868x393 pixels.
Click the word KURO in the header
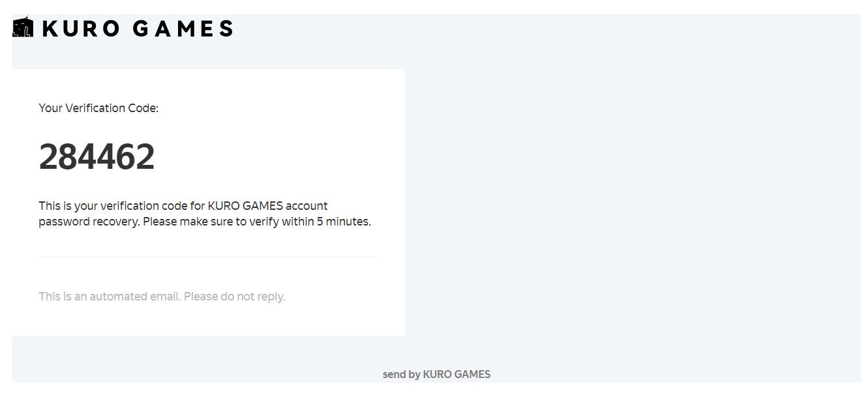click(81, 29)
